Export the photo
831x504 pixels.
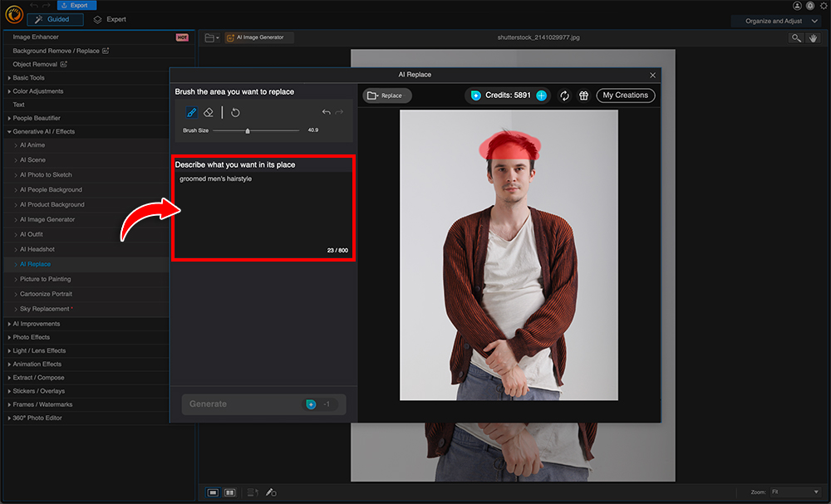pyautogui.click(x=76, y=5)
